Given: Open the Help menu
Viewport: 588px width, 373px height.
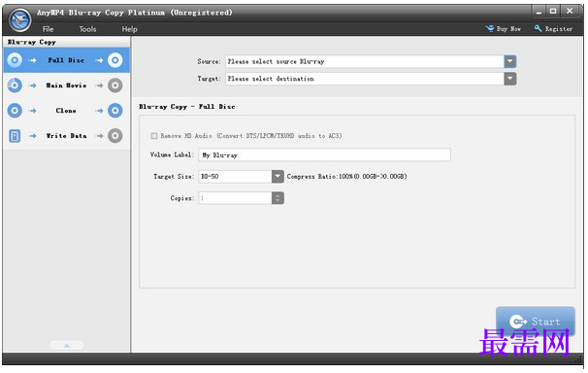Looking at the screenshot, I should (129, 29).
